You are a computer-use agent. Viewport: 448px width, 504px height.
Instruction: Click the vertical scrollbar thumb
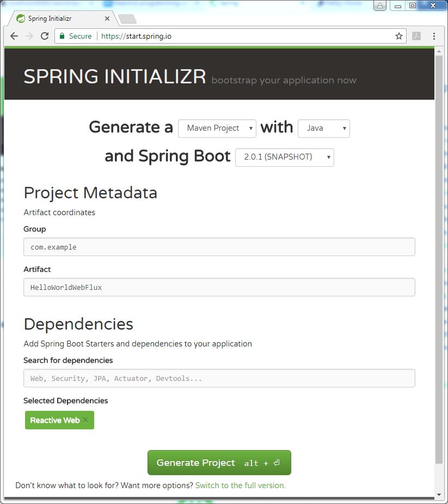tap(439, 259)
